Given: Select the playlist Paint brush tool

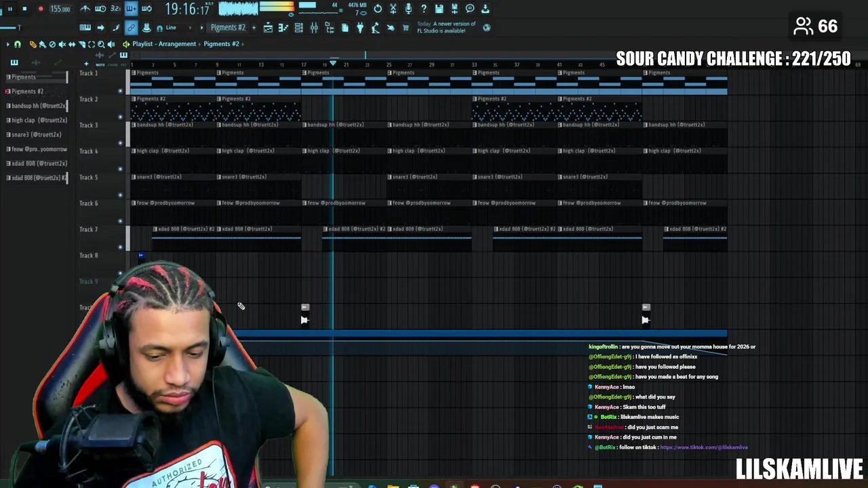Looking at the screenshot, I should point(42,44).
